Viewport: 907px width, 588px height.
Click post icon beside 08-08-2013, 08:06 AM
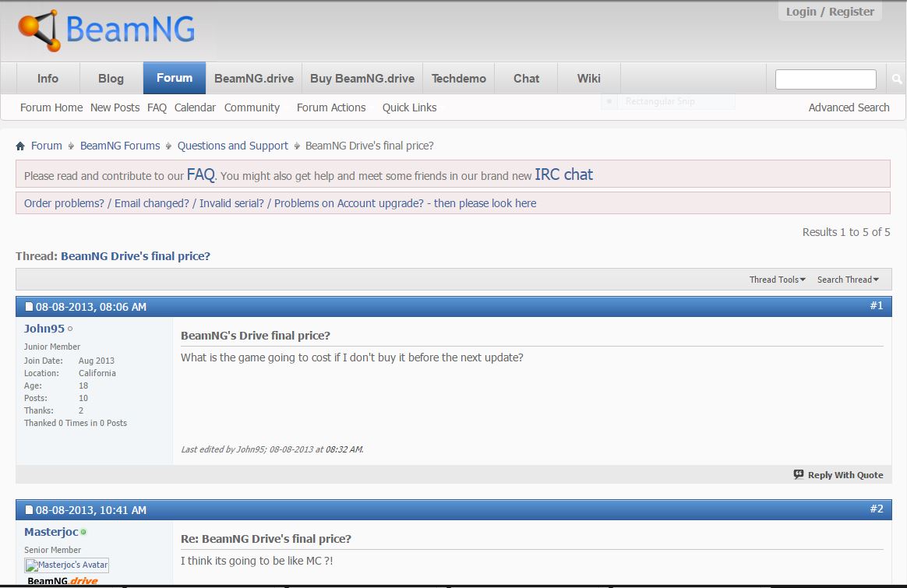(x=29, y=307)
